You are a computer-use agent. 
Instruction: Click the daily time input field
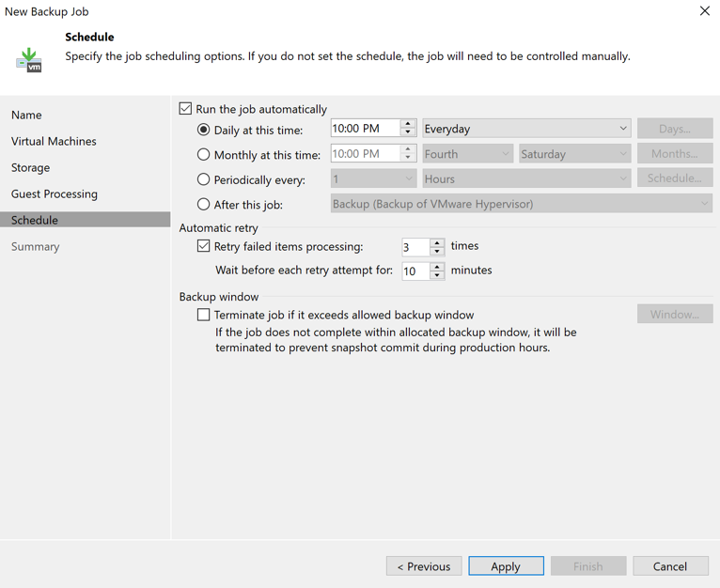(x=365, y=129)
